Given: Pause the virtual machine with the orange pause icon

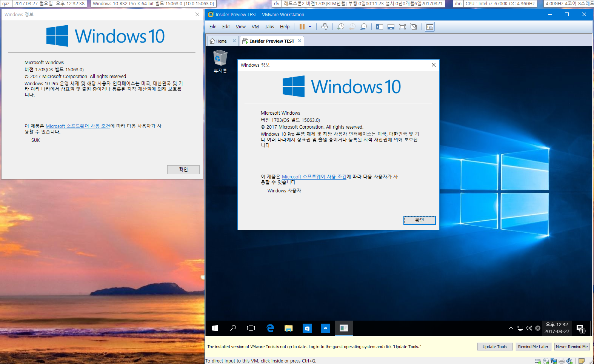Looking at the screenshot, I should (x=302, y=27).
